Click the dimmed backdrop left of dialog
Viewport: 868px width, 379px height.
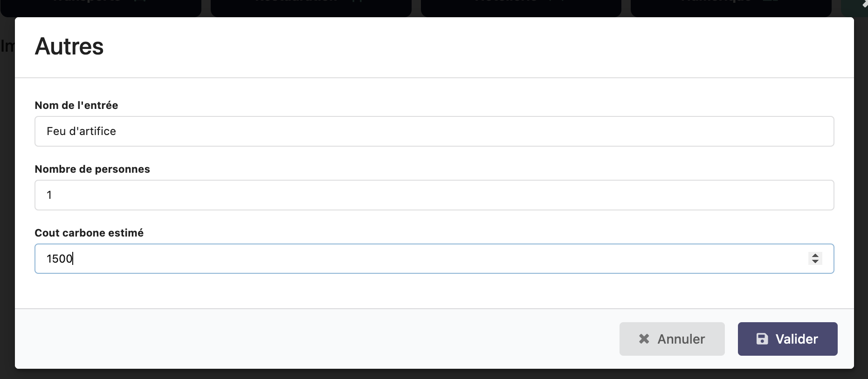(7, 186)
